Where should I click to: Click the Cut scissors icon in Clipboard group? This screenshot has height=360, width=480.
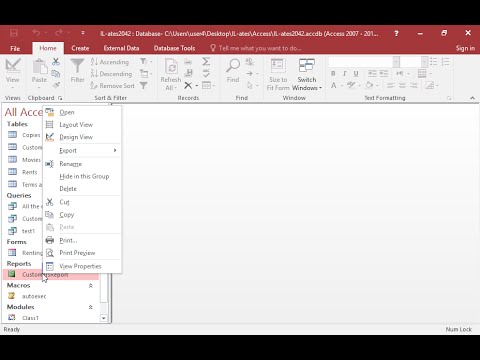pos(56,61)
